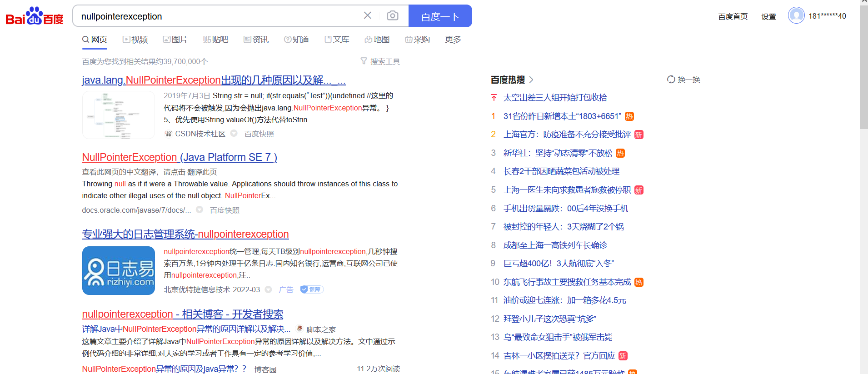The image size is (868, 374).
Task: Expand 百度热搜 chevron arrow
Action: click(531, 80)
